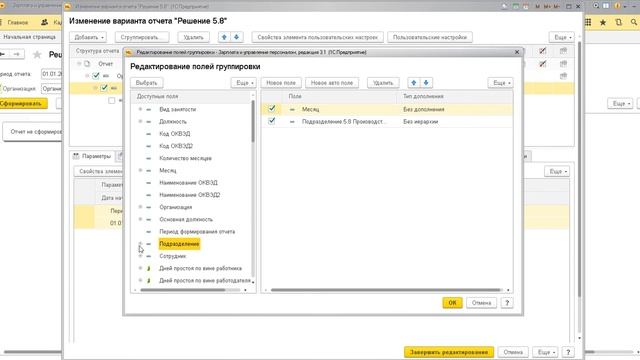Move report element up in variant window
The image size is (640, 360).
(x=224, y=37)
